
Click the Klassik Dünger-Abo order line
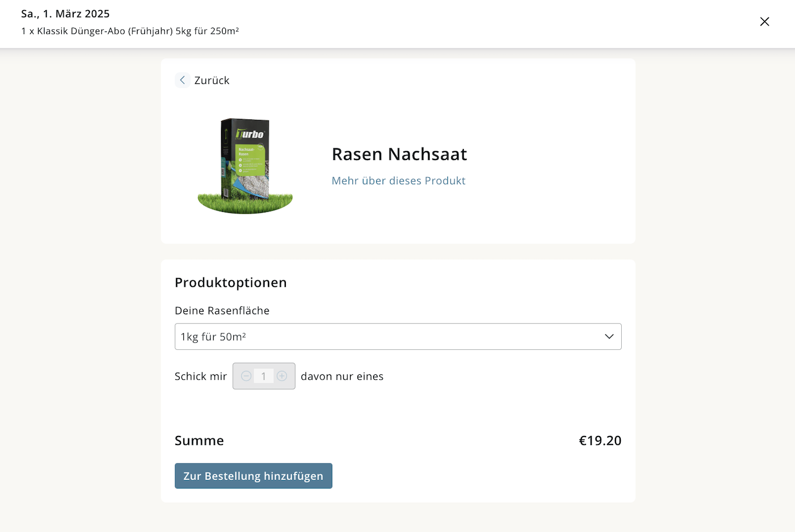(130, 31)
